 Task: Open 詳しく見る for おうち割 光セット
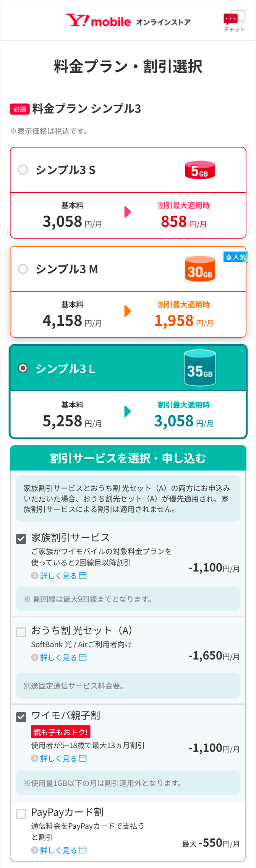(59, 658)
